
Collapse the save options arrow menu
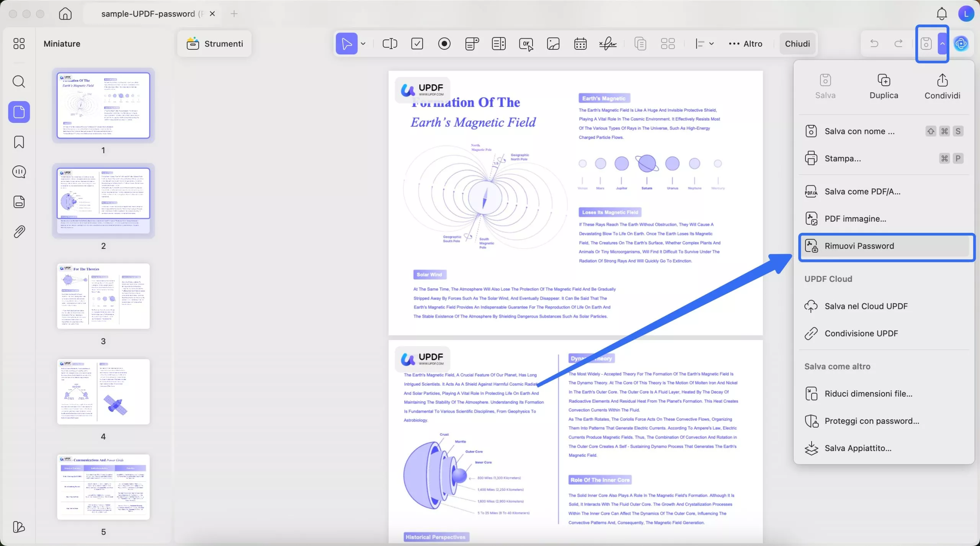pos(942,44)
